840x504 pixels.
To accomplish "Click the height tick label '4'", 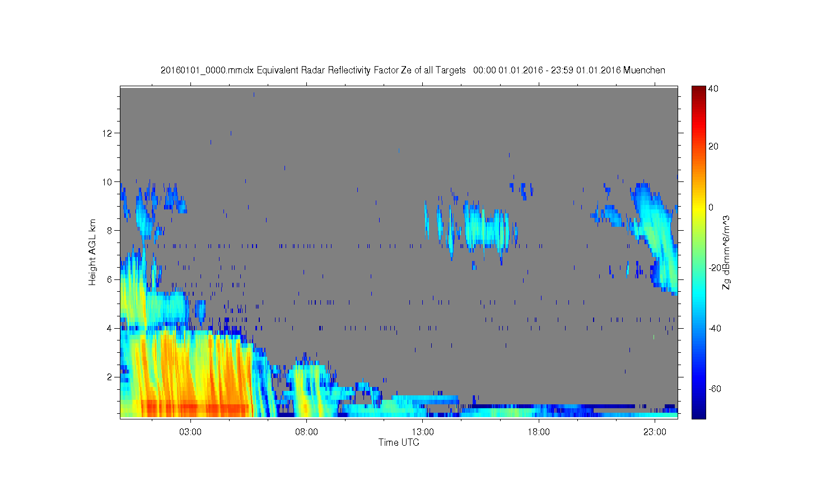I will [110, 328].
